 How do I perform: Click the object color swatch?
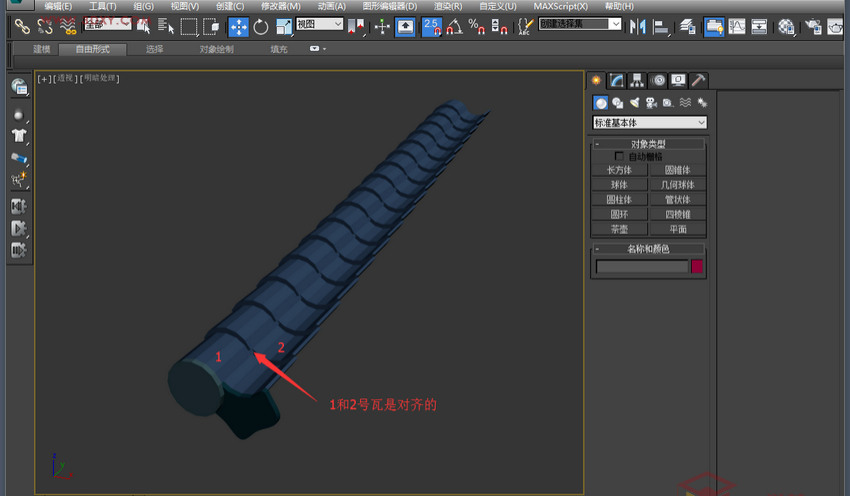(697, 266)
